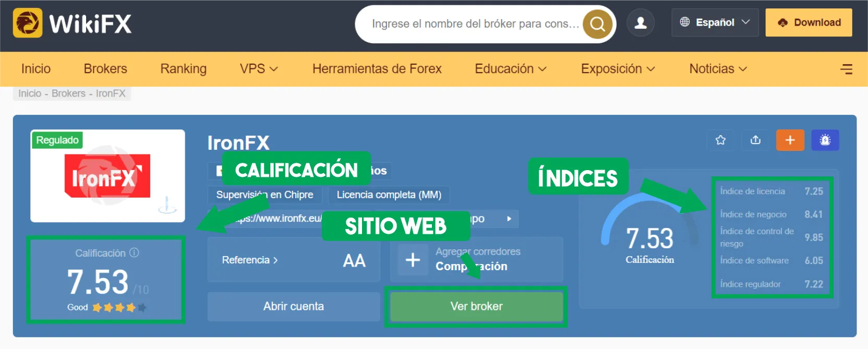Click Brokers in the breadcrumb
This screenshot has height=349, width=868.
68,93
